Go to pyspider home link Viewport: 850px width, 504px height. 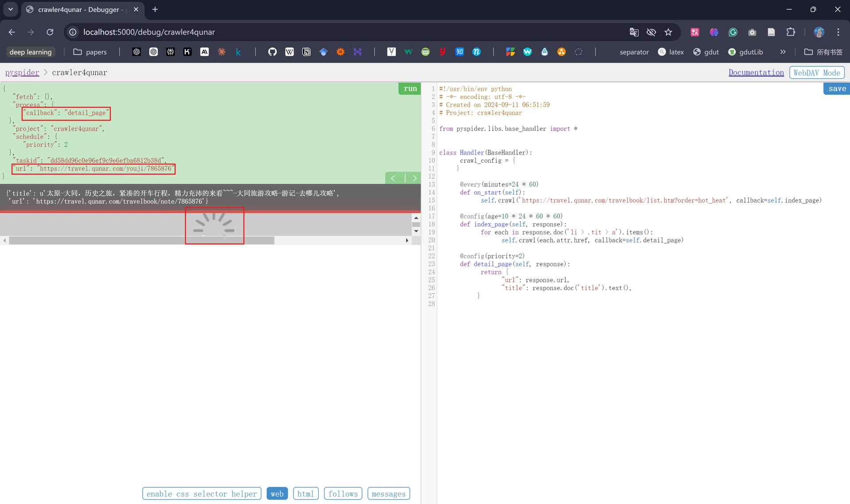tap(22, 73)
